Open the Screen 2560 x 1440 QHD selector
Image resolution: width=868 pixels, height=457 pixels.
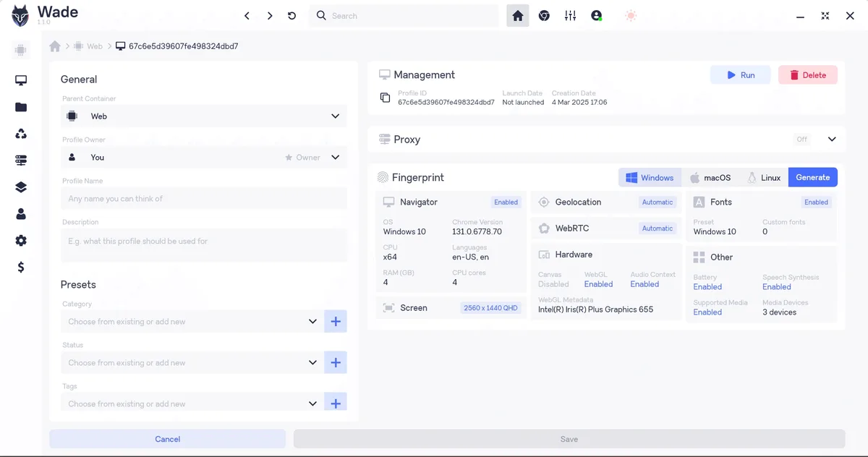click(491, 308)
